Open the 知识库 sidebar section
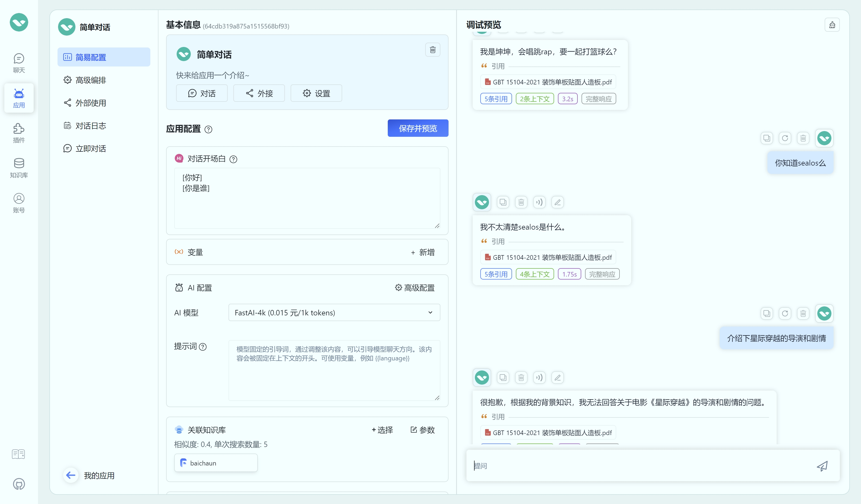 pyautogui.click(x=19, y=168)
